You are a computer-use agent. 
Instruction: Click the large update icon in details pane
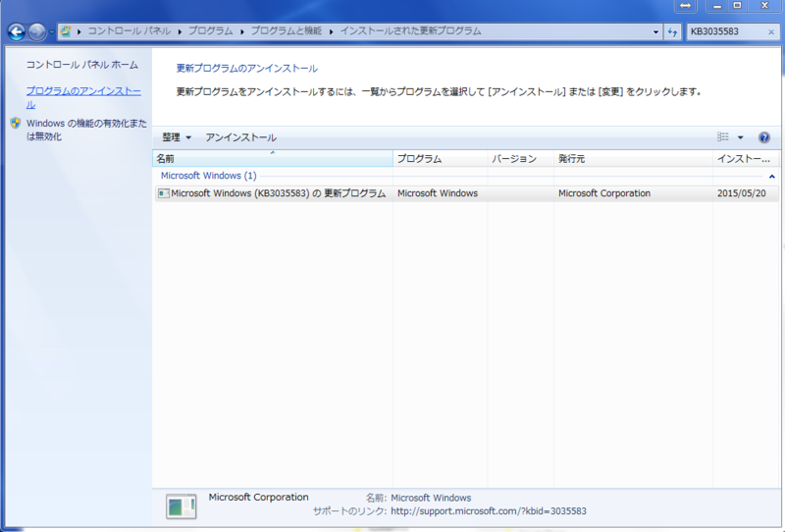(x=182, y=506)
